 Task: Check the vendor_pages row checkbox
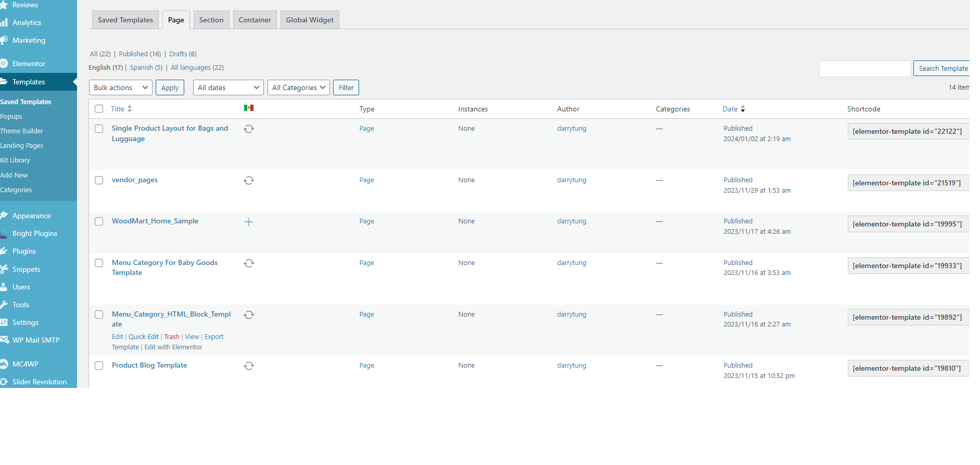pyautogui.click(x=99, y=180)
